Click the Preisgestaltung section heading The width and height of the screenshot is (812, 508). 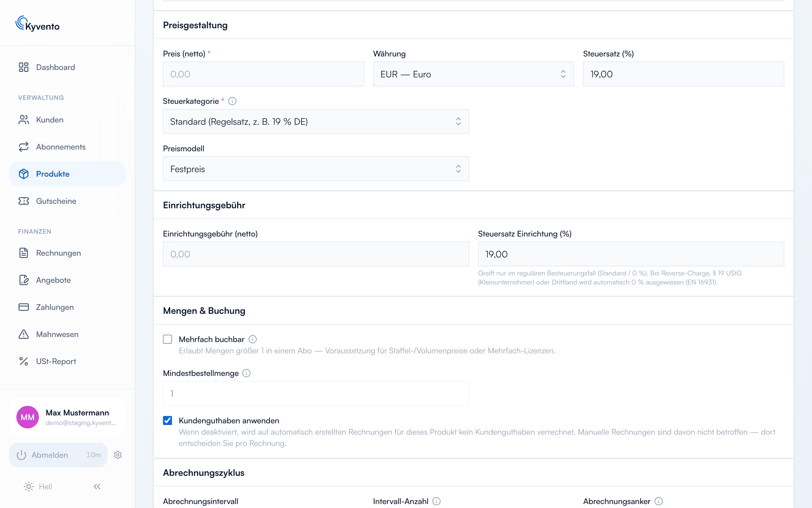pos(195,25)
